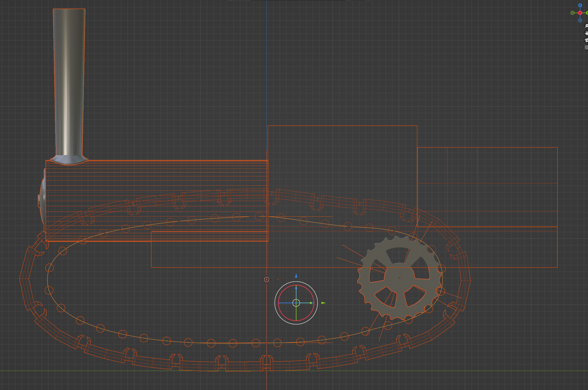The height and width of the screenshot is (390, 588).
Task: Click the hand pan view icon
Action: coord(586,33)
